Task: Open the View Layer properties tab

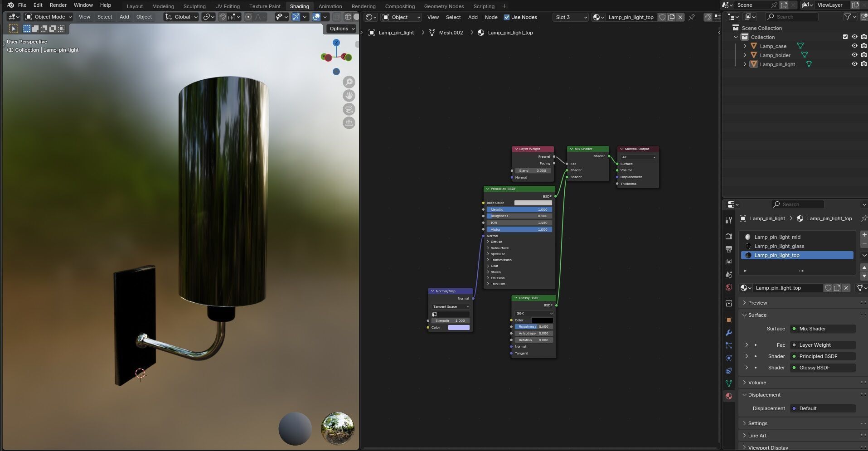Action: pos(729,262)
